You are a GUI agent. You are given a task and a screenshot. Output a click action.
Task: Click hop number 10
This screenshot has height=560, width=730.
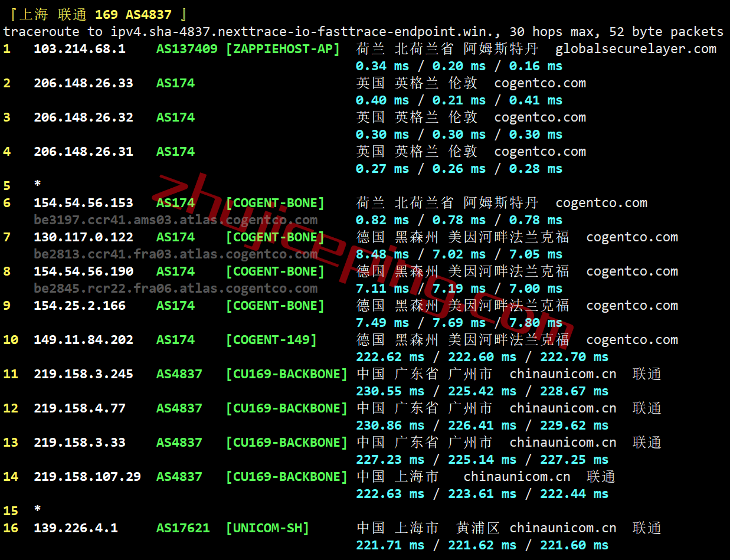[x=11, y=340]
